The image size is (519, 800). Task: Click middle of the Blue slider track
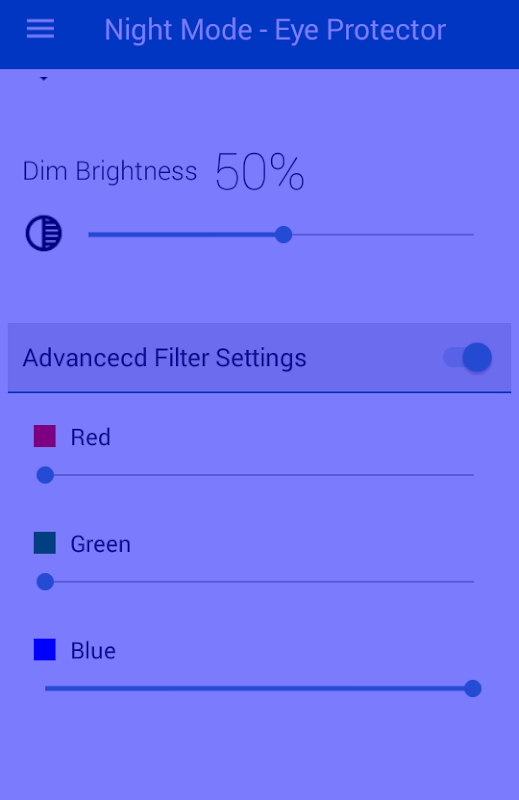(x=259, y=688)
